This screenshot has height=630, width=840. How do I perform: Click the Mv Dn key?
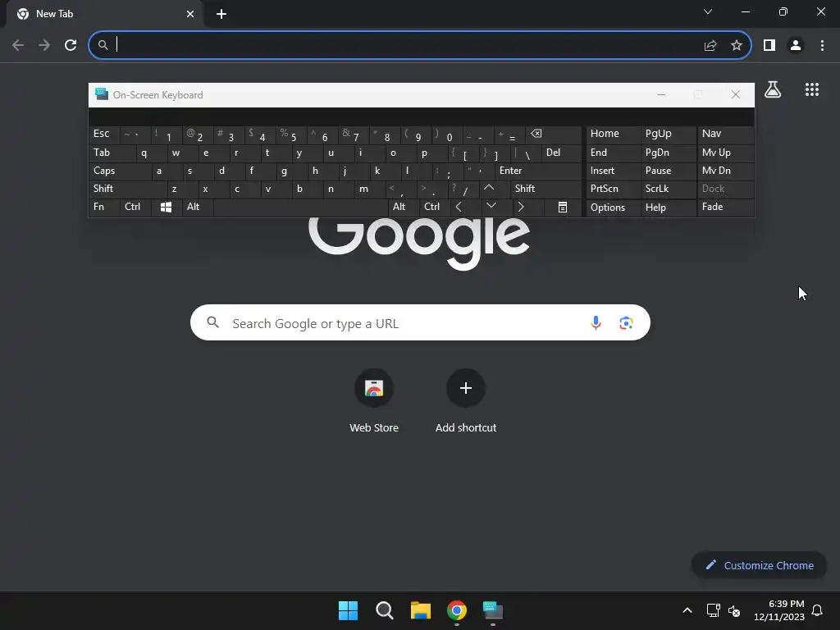725,171
